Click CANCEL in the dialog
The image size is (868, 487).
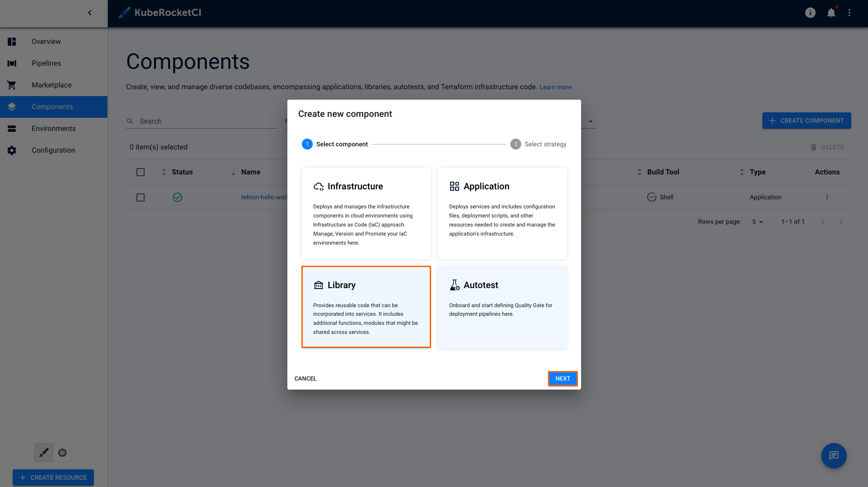pos(305,379)
